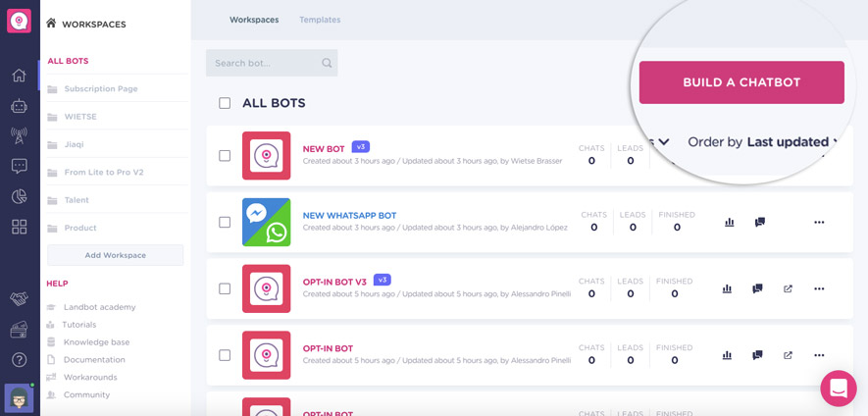
Task: Open the question mark help icon
Action: click(20, 360)
